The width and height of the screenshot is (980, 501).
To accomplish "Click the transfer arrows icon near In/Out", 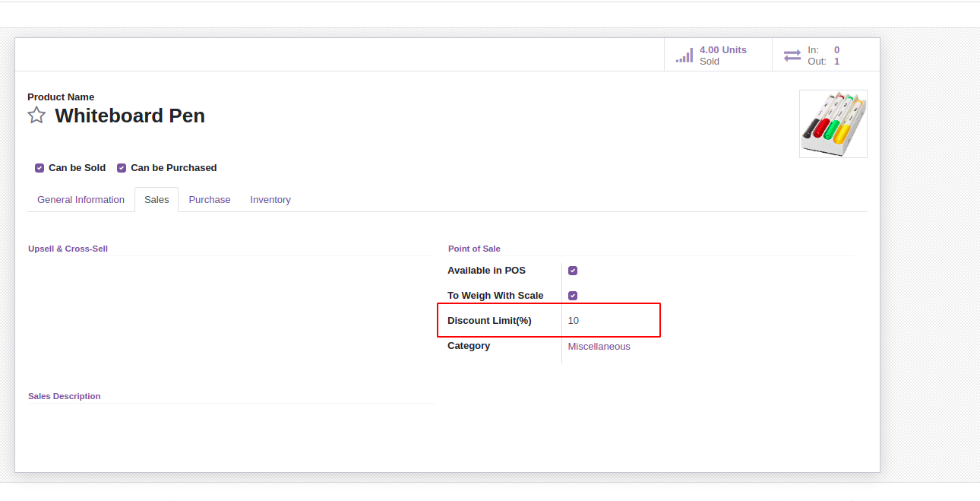I will pos(792,55).
